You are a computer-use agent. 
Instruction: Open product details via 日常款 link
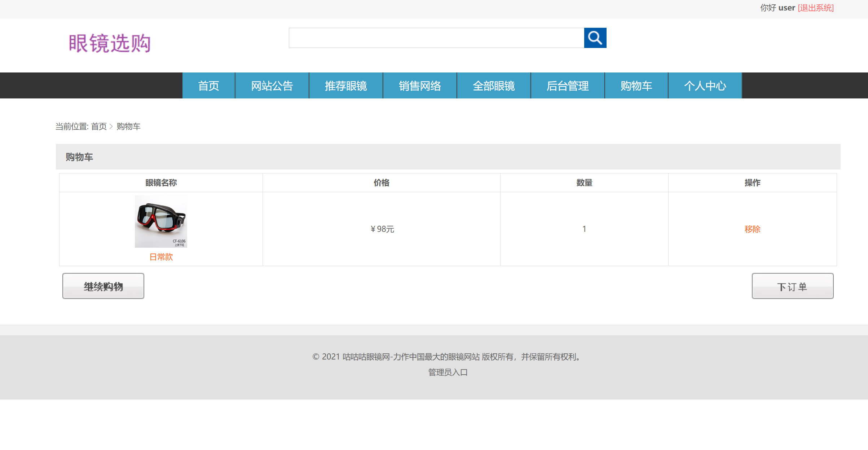[161, 257]
